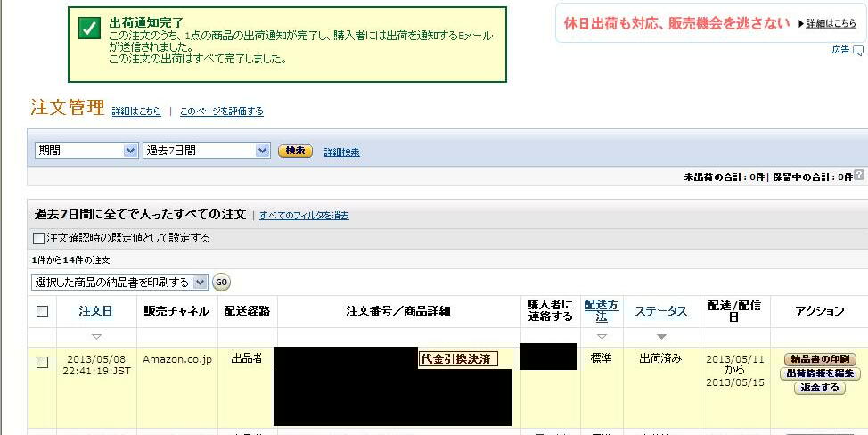Screen dimensions: 868x435
Task: Click the 検索 button
Action: pos(295,151)
